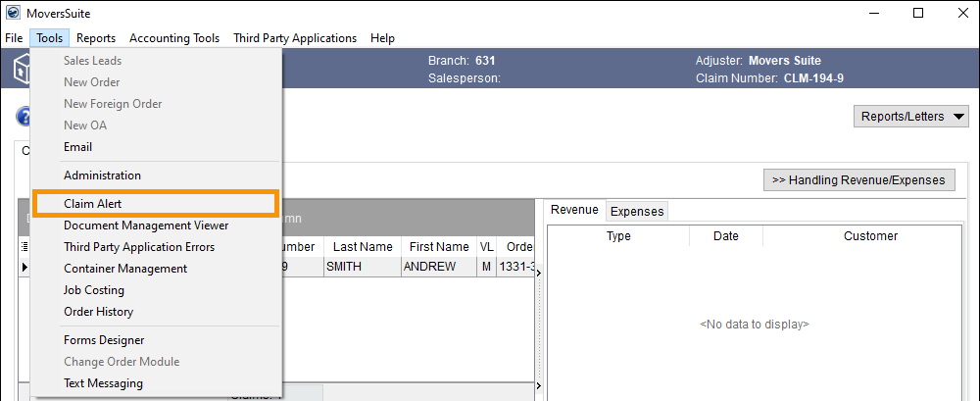Click the blue help question mark icon
The height and width of the screenshot is (401, 980).
tap(22, 117)
